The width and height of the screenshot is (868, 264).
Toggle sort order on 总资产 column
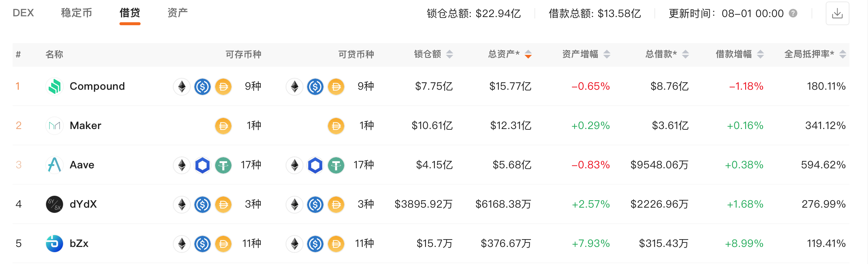coord(528,54)
